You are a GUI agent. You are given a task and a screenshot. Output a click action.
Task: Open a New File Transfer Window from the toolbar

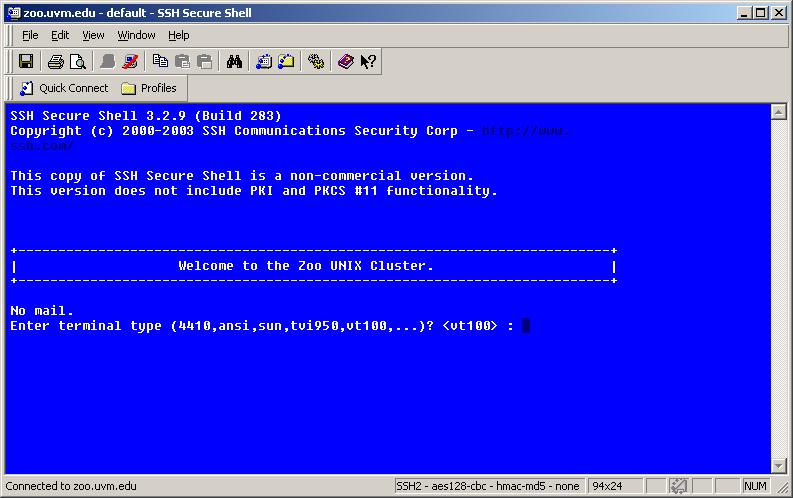click(286, 62)
